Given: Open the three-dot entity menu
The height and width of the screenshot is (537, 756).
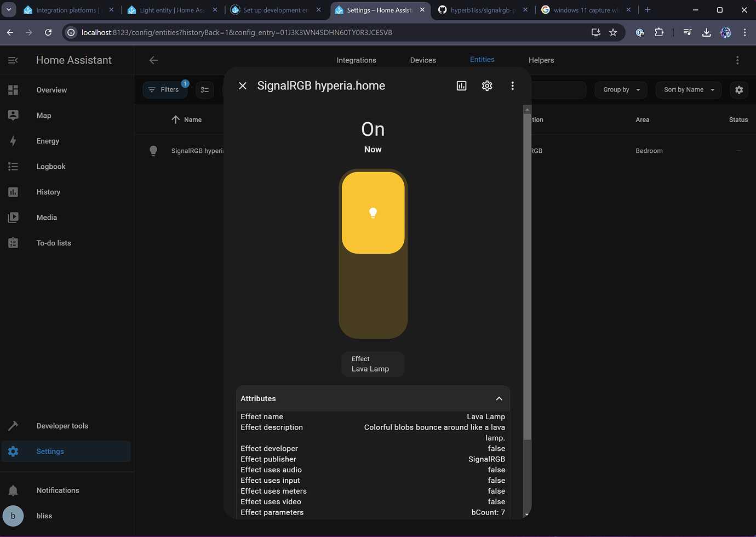Looking at the screenshot, I should tap(512, 85).
